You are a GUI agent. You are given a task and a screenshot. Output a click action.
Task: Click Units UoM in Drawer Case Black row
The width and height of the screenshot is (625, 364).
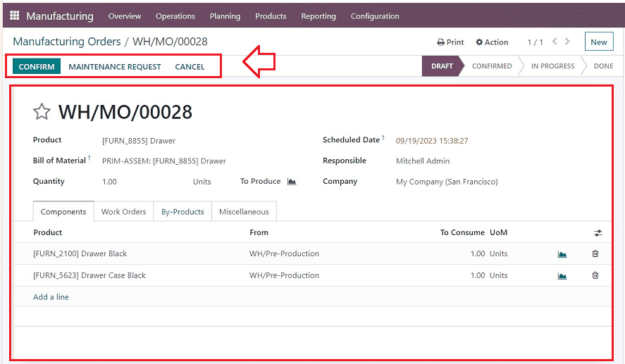pyautogui.click(x=499, y=275)
